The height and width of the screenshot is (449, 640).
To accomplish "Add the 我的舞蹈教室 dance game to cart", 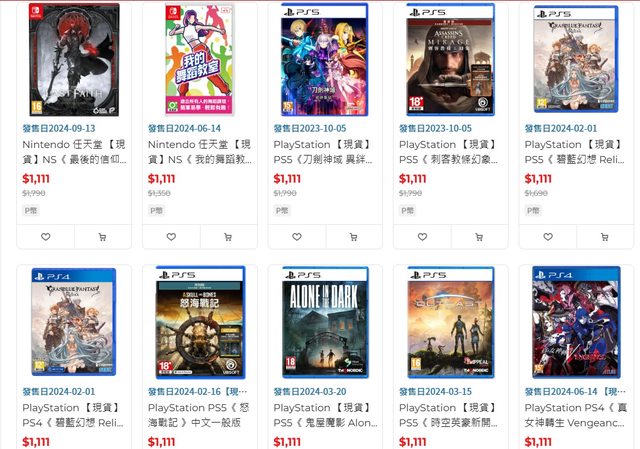I will point(228,237).
